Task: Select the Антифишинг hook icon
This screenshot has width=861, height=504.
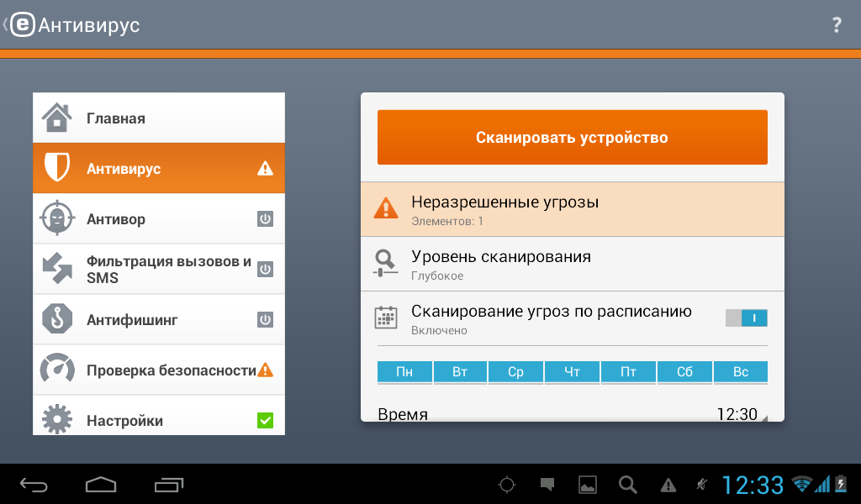Action: click(x=59, y=319)
